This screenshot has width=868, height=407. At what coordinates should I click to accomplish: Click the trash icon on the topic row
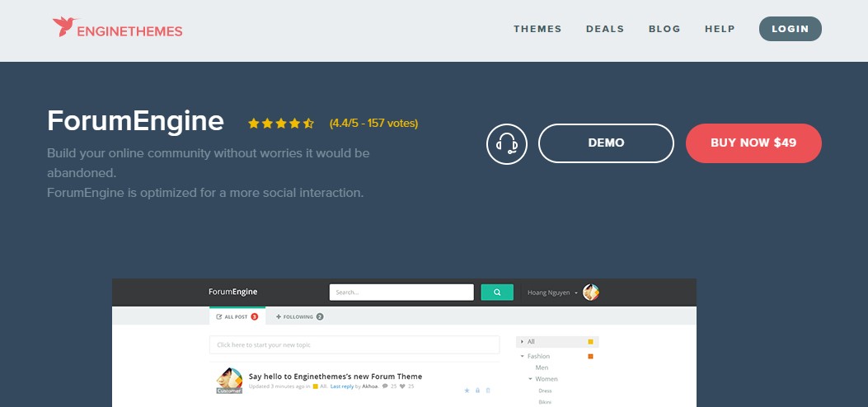tap(488, 391)
